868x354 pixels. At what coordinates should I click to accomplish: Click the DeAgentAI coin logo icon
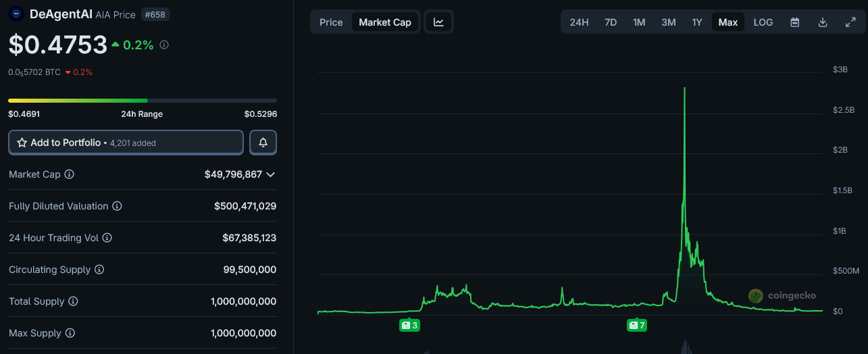(16, 14)
